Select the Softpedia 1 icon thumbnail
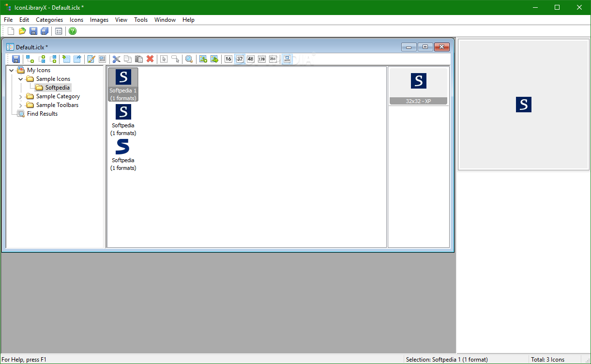591x364 pixels. [123, 84]
